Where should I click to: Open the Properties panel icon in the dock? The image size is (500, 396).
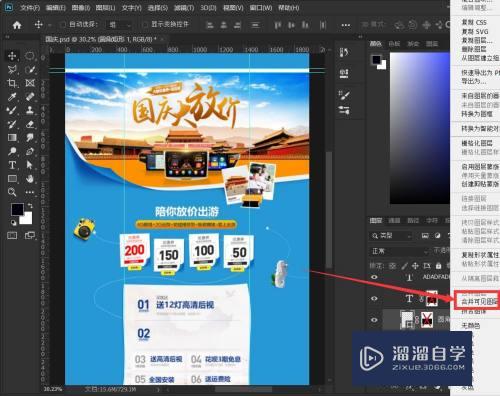pyautogui.click(x=344, y=73)
